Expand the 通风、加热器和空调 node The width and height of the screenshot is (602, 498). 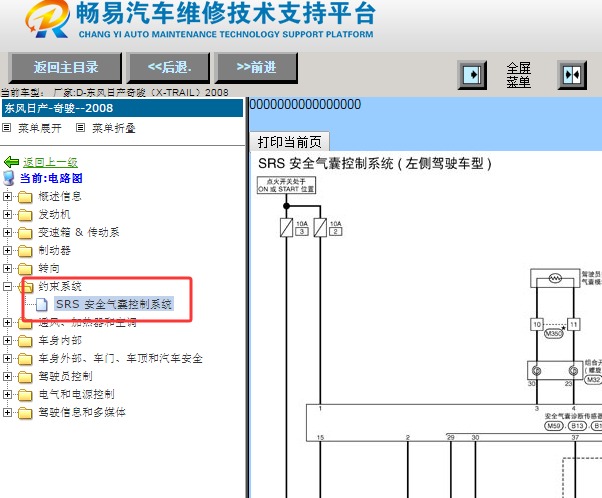point(7,322)
